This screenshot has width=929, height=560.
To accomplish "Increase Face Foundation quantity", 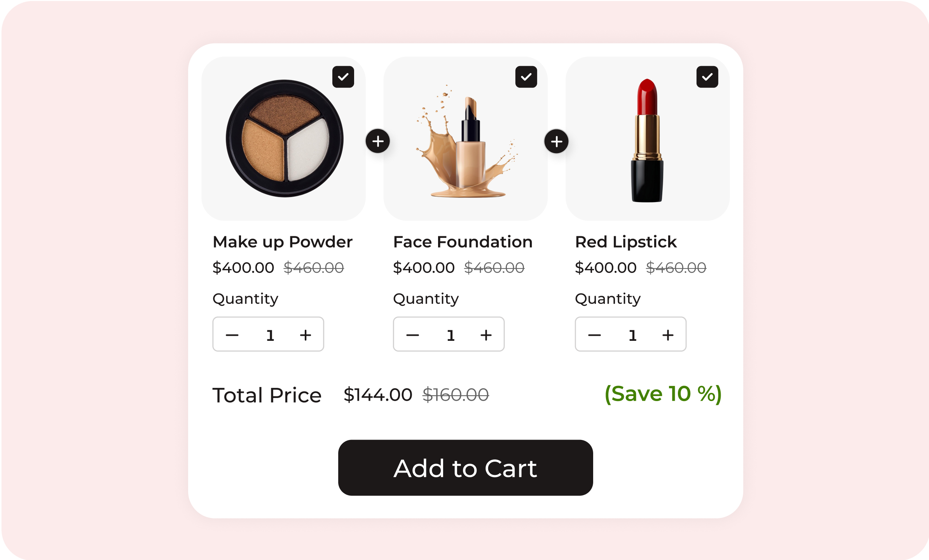I will pyautogui.click(x=486, y=335).
